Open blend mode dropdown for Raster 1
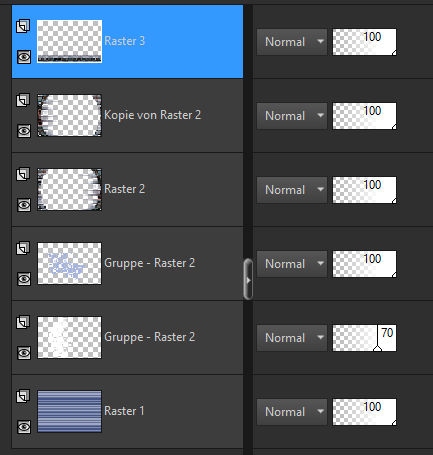Screen dimensions: 433x455 (292, 412)
